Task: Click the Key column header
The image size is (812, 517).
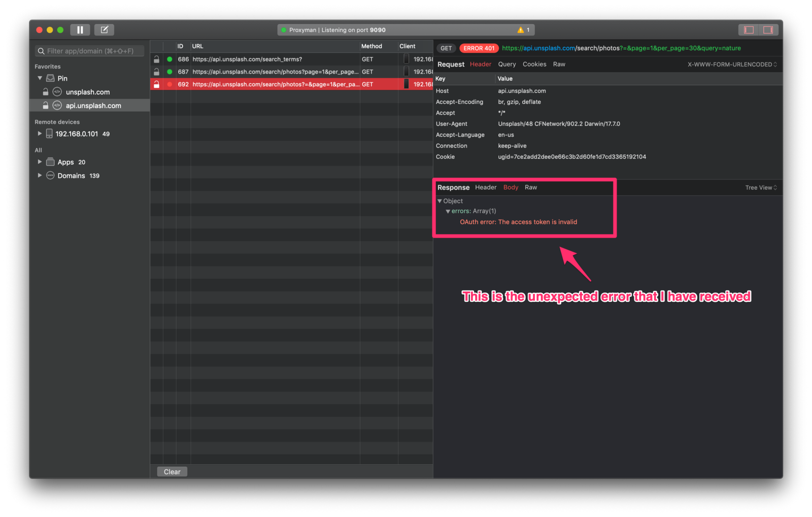Action: pyautogui.click(x=464, y=79)
